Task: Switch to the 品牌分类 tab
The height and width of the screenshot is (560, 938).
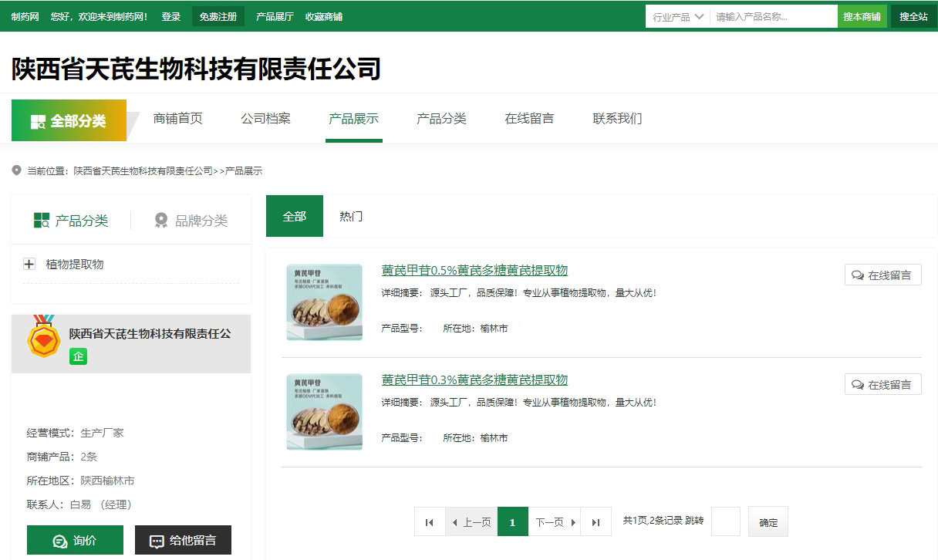Action: click(191, 221)
